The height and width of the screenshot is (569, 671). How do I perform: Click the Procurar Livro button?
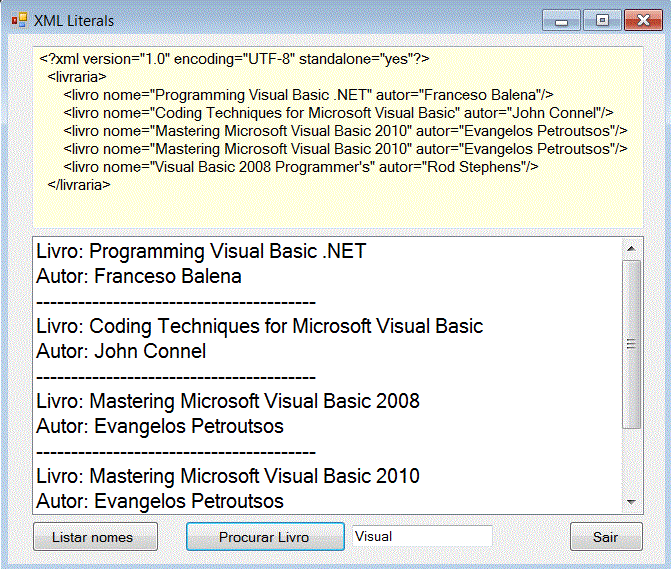(265, 536)
